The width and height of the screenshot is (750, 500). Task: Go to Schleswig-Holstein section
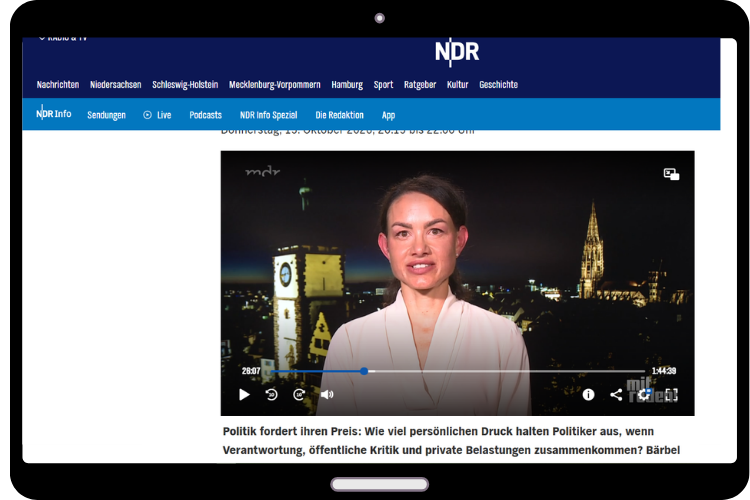185,85
